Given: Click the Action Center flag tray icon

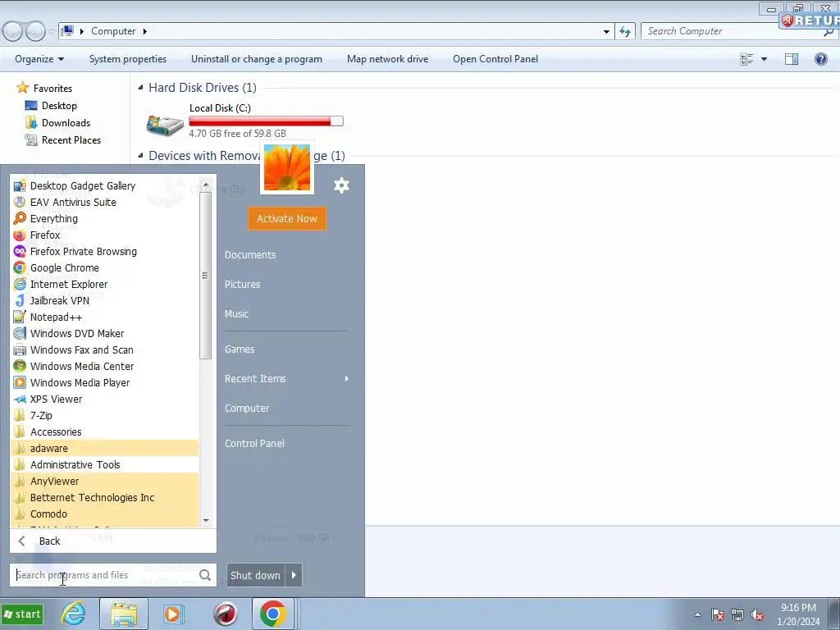Looking at the screenshot, I should tap(718, 615).
